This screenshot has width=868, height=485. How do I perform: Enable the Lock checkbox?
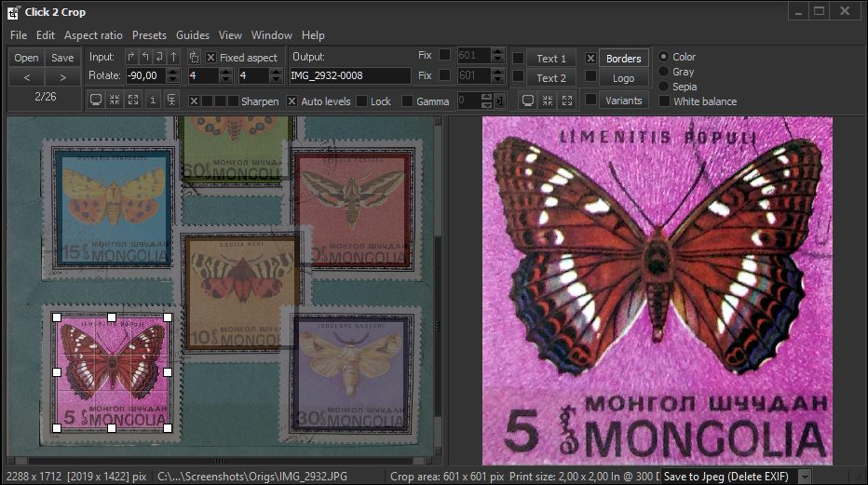point(362,101)
